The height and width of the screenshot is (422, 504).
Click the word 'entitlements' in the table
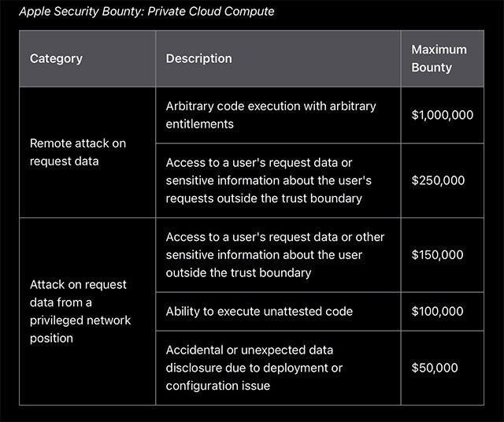click(x=199, y=124)
